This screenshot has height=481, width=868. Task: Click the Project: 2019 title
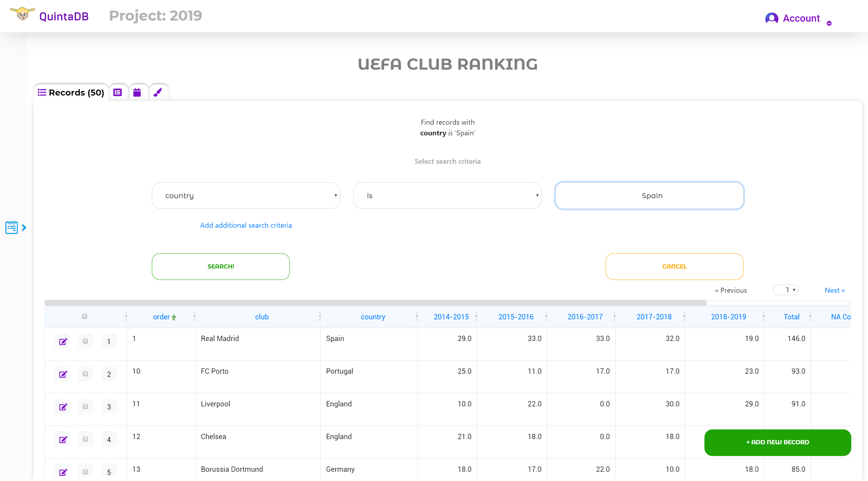click(156, 16)
